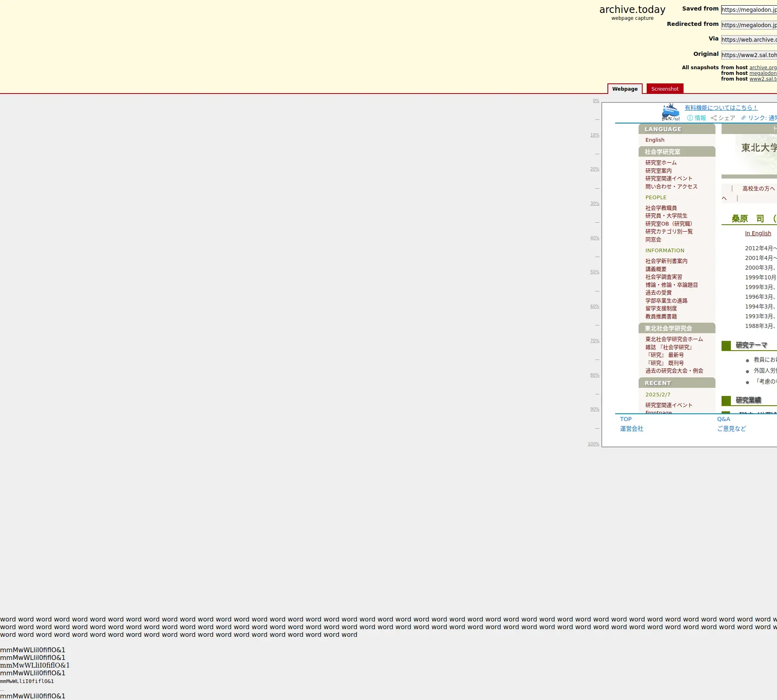
Task: Click the Q&A footer link
Action: 724,419
